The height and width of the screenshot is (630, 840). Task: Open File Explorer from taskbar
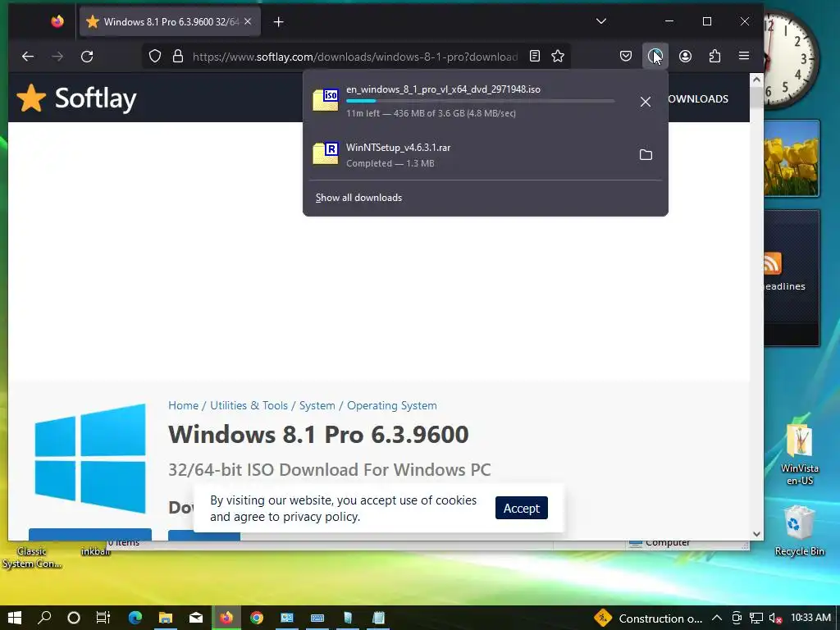click(x=166, y=618)
